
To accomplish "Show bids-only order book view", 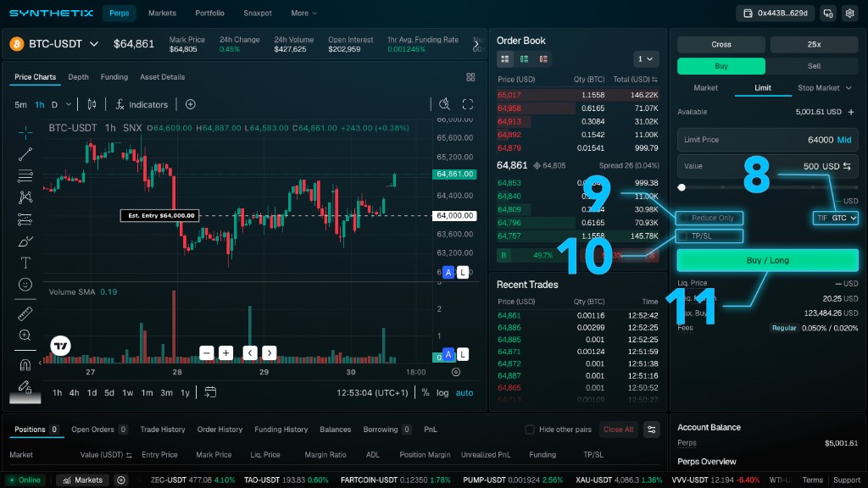I will (x=524, y=58).
